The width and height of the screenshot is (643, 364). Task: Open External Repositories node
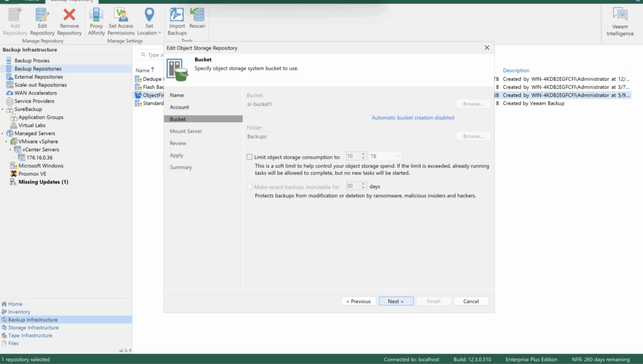point(38,76)
